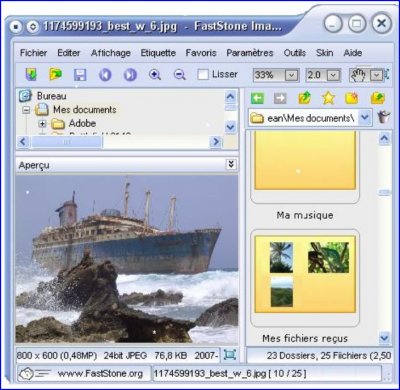The image size is (400, 390).
Task: Open the folder path dropdown
Action: 365,117
